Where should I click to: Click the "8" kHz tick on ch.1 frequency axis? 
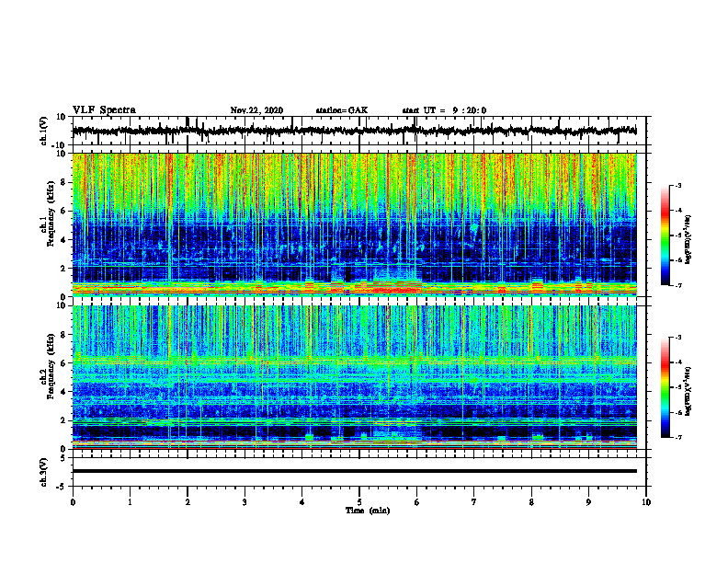pos(63,182)
